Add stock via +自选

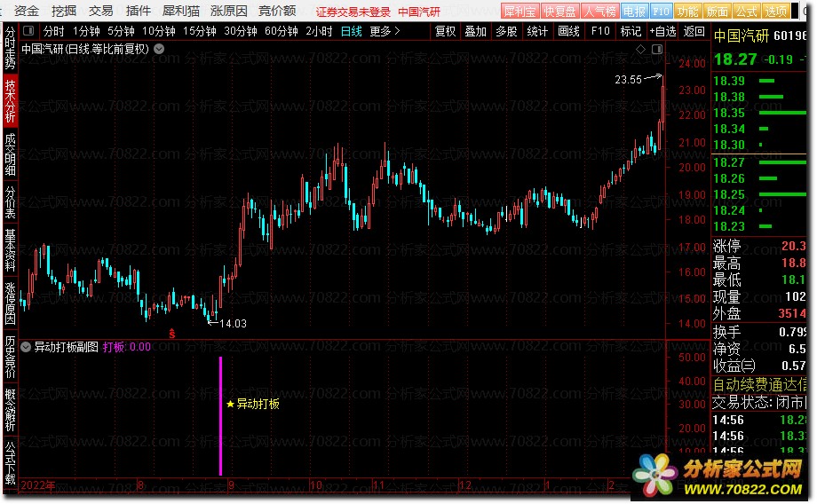click(662, 31)
